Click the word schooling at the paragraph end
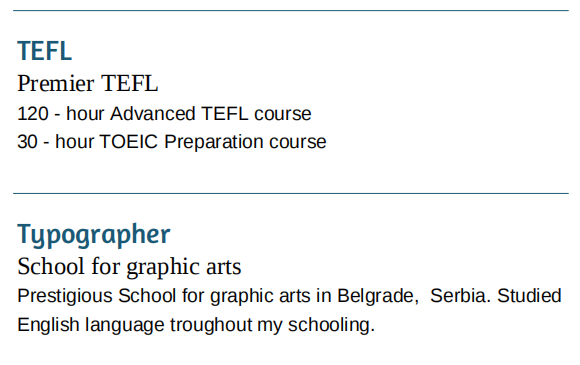The image size is (580, 365). (x=331, y=325)
